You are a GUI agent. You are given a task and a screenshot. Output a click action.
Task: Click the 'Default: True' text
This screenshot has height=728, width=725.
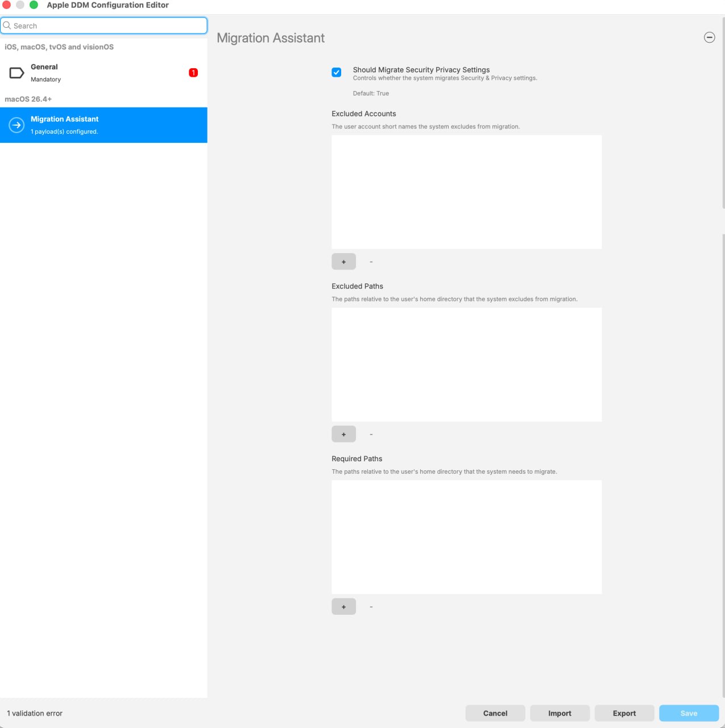click(371, 93)
